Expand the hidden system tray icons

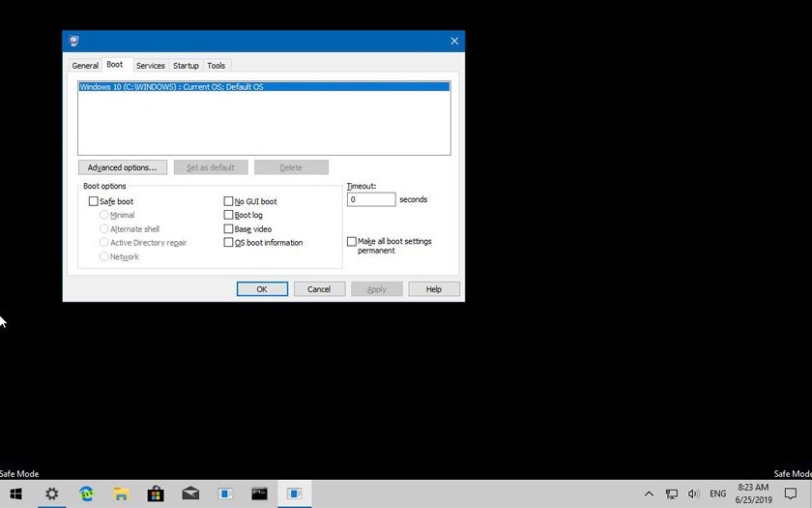(x=649, y=493)
